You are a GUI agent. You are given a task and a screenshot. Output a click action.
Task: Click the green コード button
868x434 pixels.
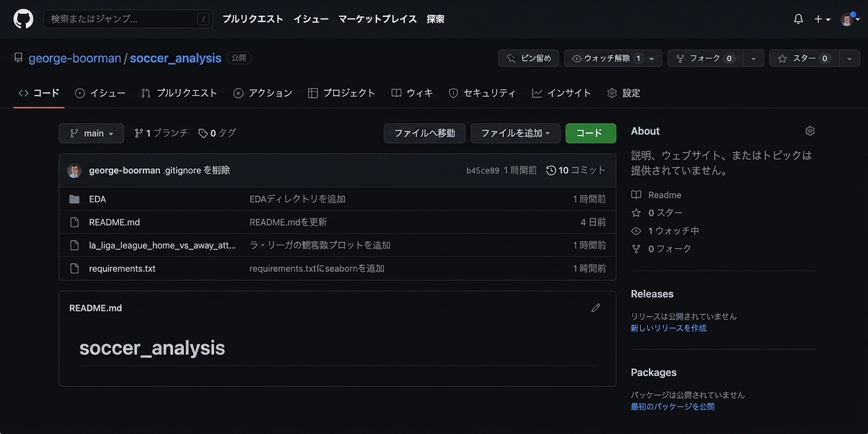point(591,133)
